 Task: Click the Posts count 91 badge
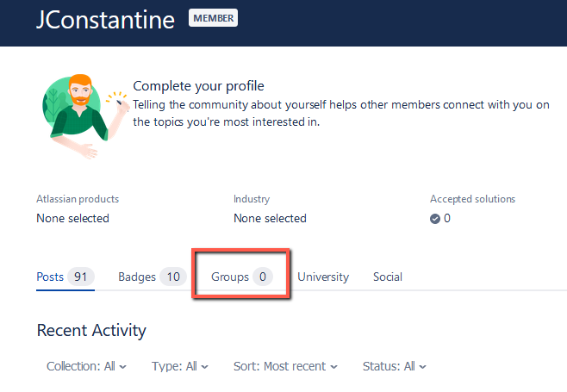pyautogui.click(x=81, y=277)
